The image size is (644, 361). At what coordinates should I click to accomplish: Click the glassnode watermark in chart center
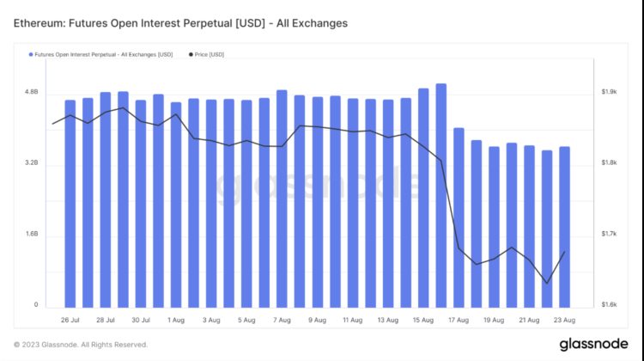(x=319, y=186)
